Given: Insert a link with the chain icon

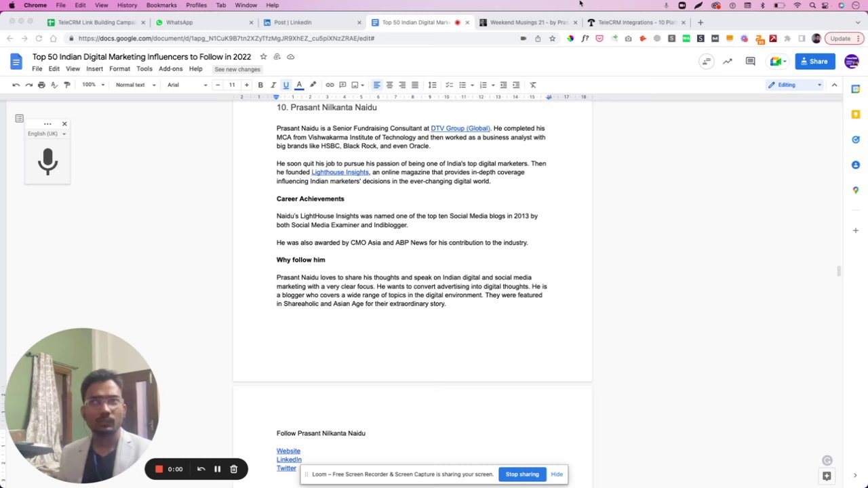Looking at the screenshot, I should (x=330, y=85).
